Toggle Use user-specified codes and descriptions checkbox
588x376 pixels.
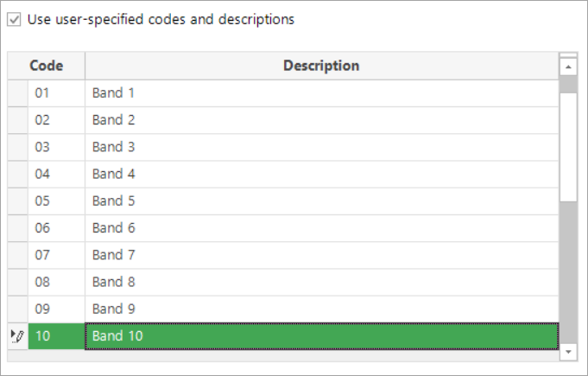tap(15, 20)
